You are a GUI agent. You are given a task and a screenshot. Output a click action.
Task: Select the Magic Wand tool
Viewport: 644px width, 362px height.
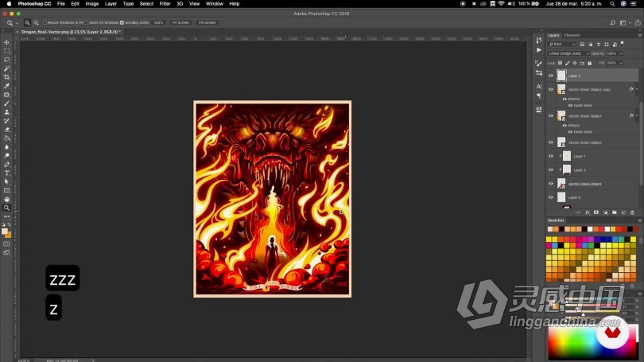(x=6, y=68)
